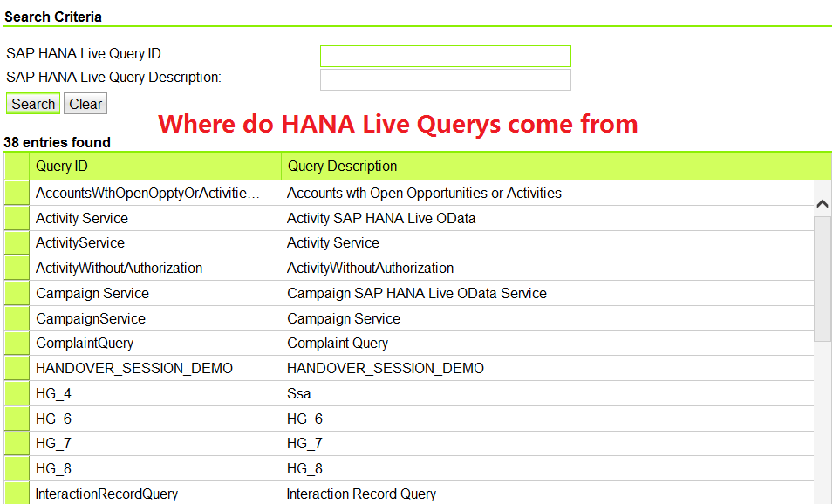
Task: Click ActivityWithoutAuthorization in the Query ID column
Action: coord(119,268)
